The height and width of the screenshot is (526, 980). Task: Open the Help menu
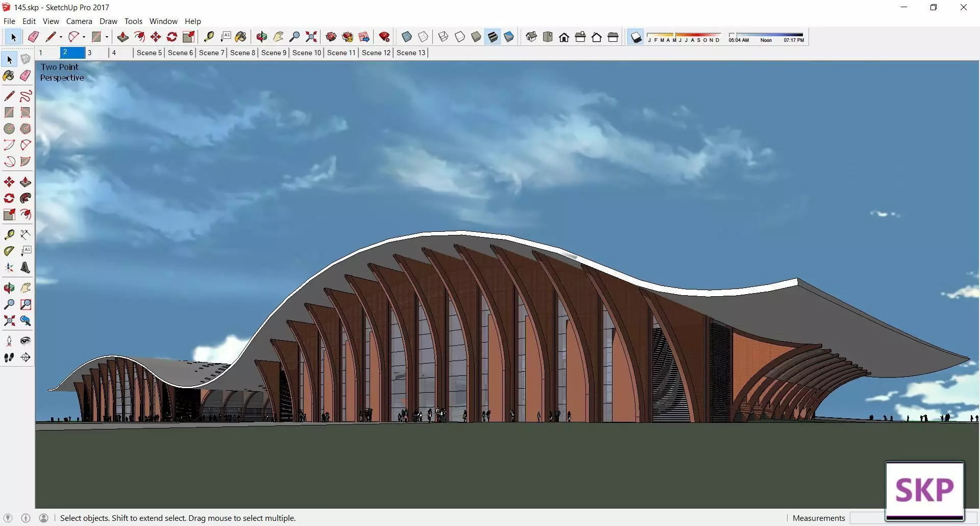pyautogui.click(x=193, y=21)
